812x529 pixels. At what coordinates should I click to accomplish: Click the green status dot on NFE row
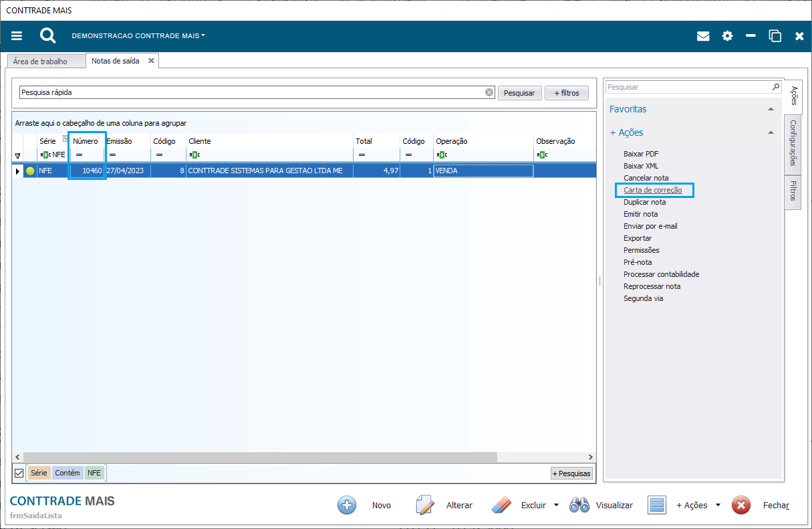click(x=30, y=171)
